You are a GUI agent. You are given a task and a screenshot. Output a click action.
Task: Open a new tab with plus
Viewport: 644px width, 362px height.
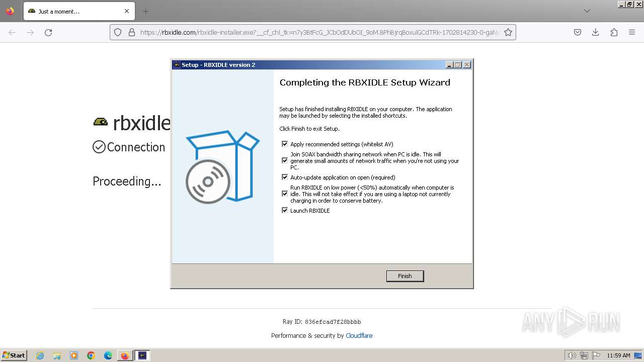[145, 11]
